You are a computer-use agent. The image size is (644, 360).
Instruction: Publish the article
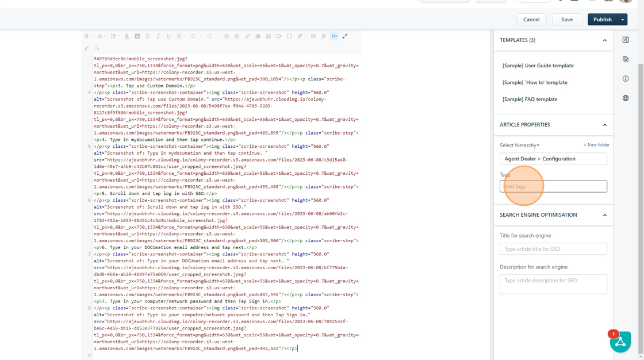pos(603,20)
